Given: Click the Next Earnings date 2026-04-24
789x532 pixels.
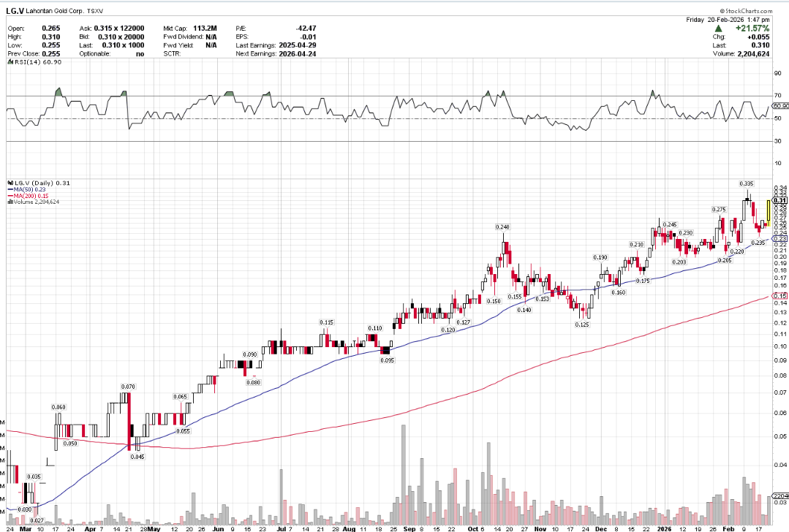Looking at the screenshot, I should 298,53.
